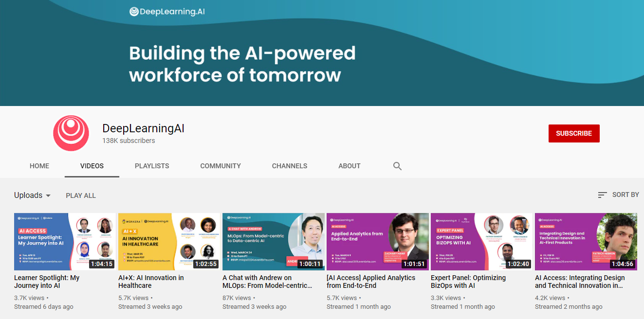Open Learner Spotlight video title link
This screenshot has height=319, width=644.
(47, 282)
